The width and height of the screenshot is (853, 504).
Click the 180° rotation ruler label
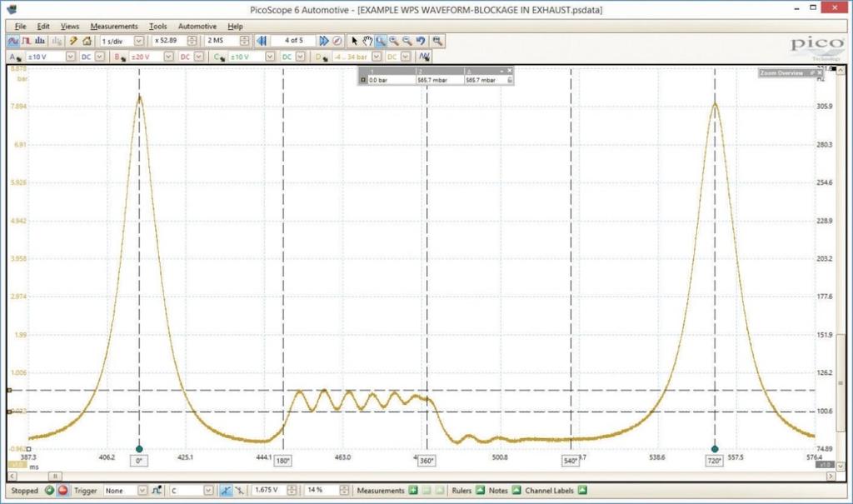pos(283,461)
